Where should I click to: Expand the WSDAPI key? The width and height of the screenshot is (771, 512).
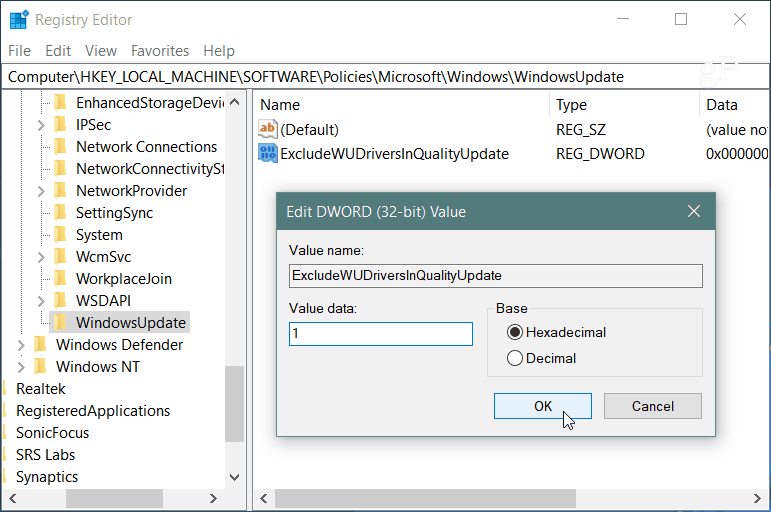[41, 301]
